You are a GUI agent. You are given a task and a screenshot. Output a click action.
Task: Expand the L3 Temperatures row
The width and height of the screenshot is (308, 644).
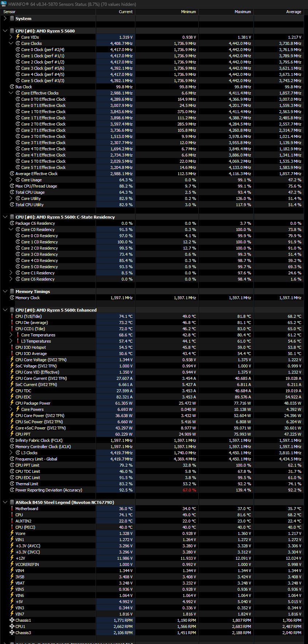click(x=11, y=341)
